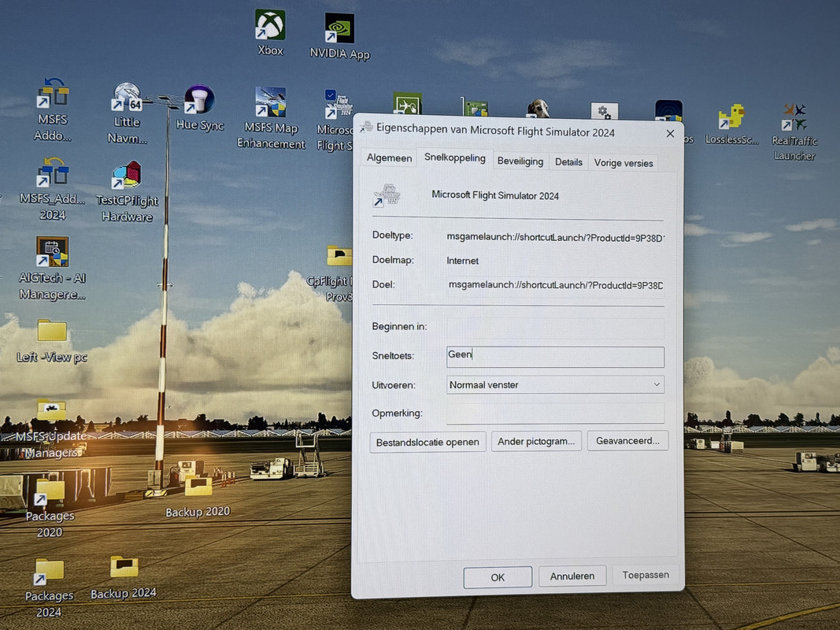Select the Left -View pc folder
This screenshot has height=630, width=840.
[x=52, y=341]
